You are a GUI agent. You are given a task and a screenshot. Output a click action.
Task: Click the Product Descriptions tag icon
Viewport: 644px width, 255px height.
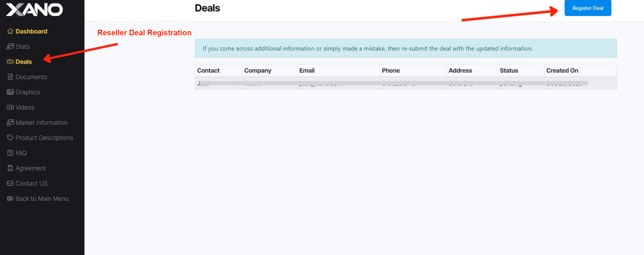10,138
